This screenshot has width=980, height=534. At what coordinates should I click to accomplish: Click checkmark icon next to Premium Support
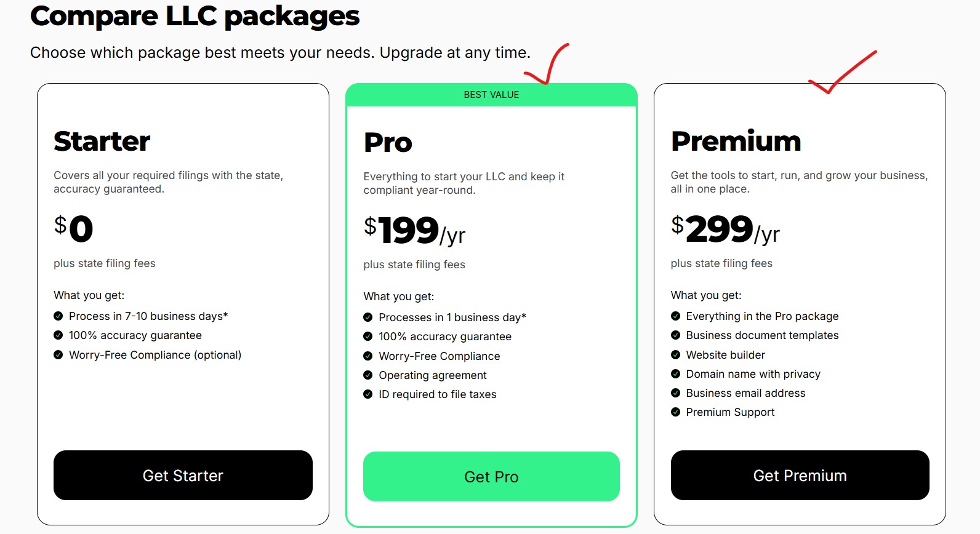(x=675, y=412)
